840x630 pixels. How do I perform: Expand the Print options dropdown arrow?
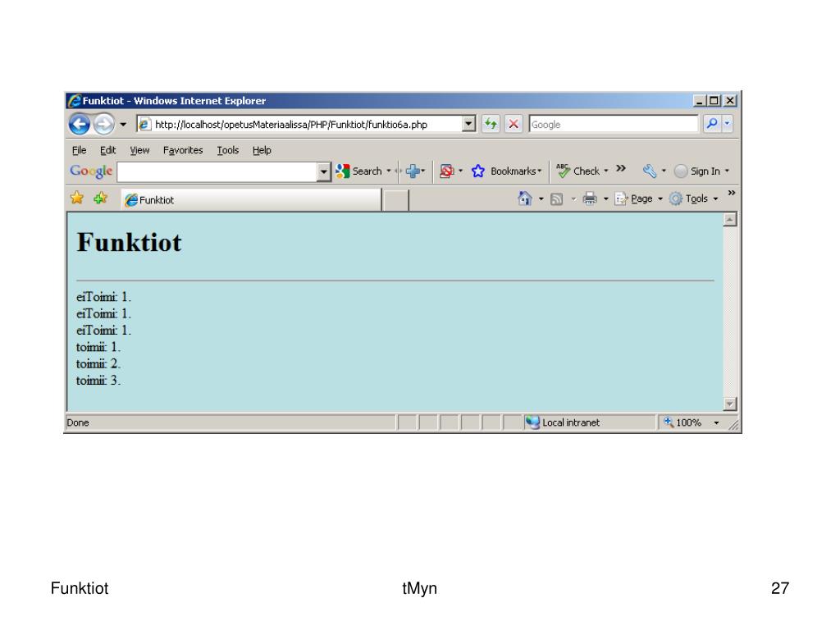pyautogui.click(x=606, y=199)
